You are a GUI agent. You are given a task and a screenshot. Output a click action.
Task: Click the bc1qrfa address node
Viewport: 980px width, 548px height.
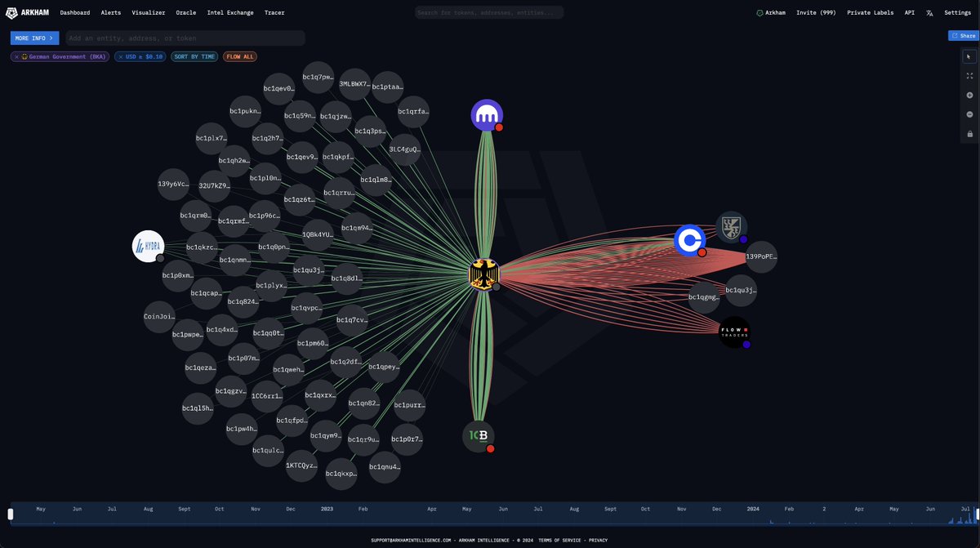[413, 112]
